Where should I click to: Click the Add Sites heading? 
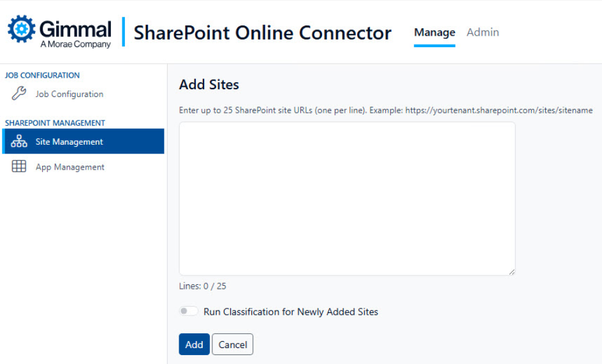coord(209,85)
